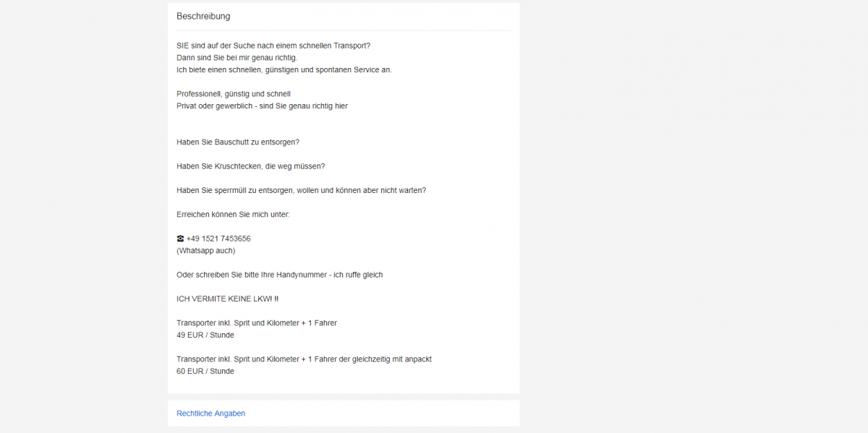
Task: Click the phone number +49 1521 7453656
Action: 218,239
